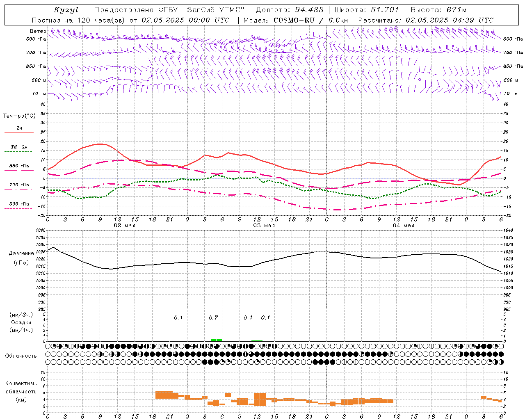Click the computed time Рассчитано: 02.05.2025 04:39 UTC
The width and height of the screenshot is (525, 420).
[x=426, y=20]
